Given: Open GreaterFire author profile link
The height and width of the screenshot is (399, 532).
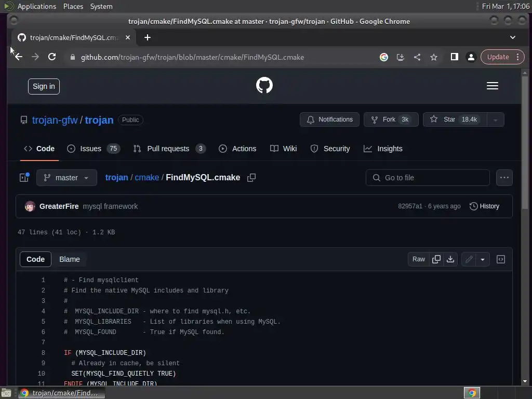Looking at the screenshot, I should 59,206.
